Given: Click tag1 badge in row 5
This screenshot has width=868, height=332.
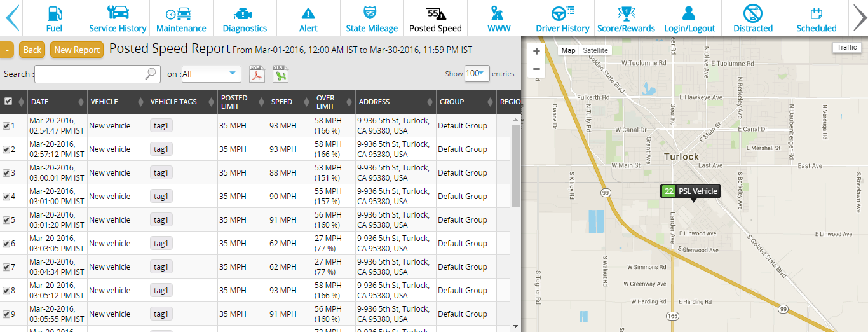Looking at the screenshot, I should click(161, 220).
